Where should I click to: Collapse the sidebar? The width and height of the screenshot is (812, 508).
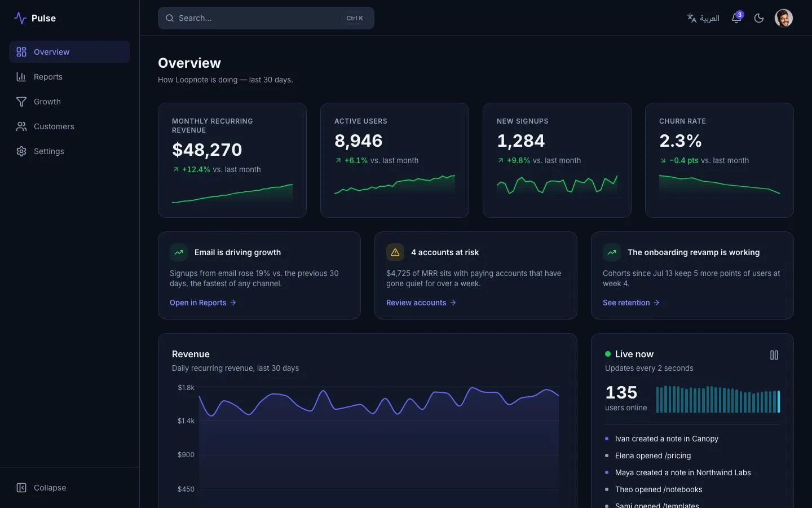point(69,488)
